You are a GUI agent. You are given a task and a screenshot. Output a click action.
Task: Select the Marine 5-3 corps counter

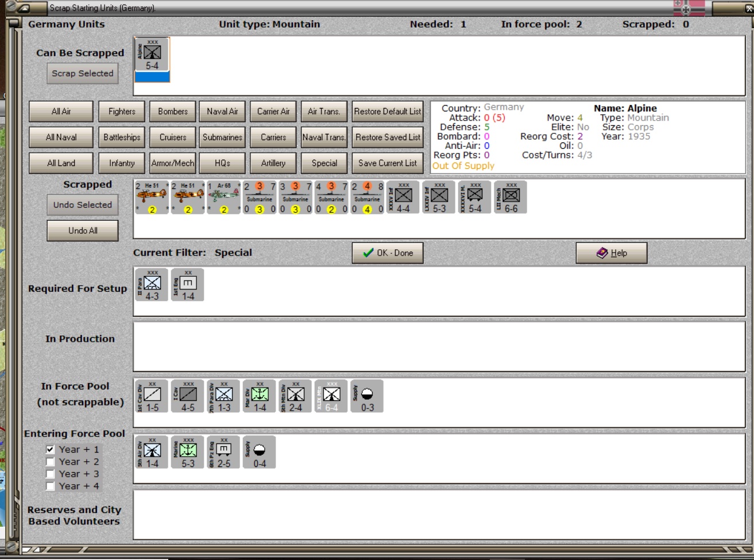[188, 452]
